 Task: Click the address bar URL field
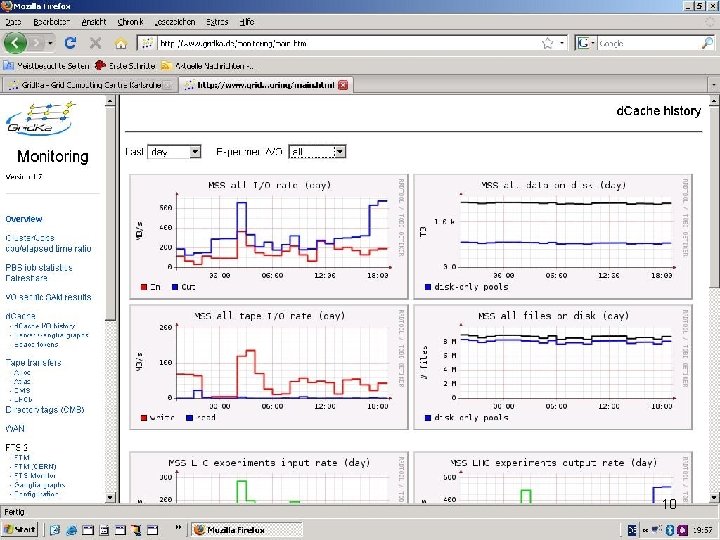[348, 43]
